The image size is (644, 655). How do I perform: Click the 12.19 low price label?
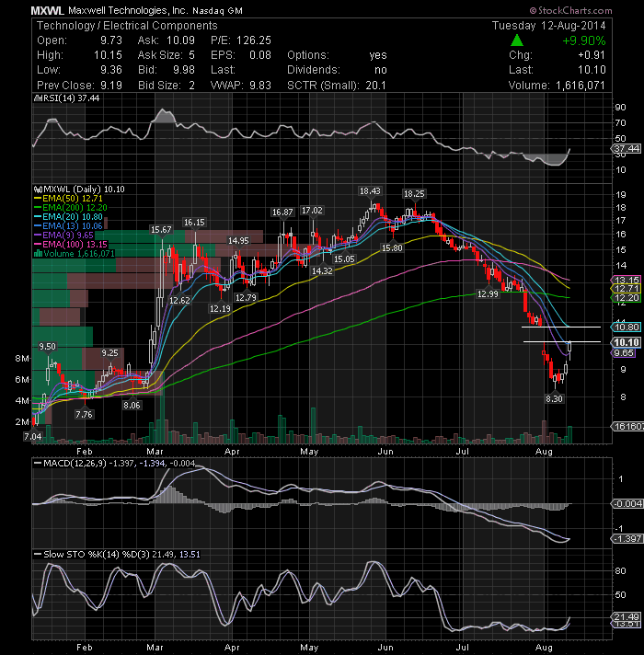click(x=220, y=309)
